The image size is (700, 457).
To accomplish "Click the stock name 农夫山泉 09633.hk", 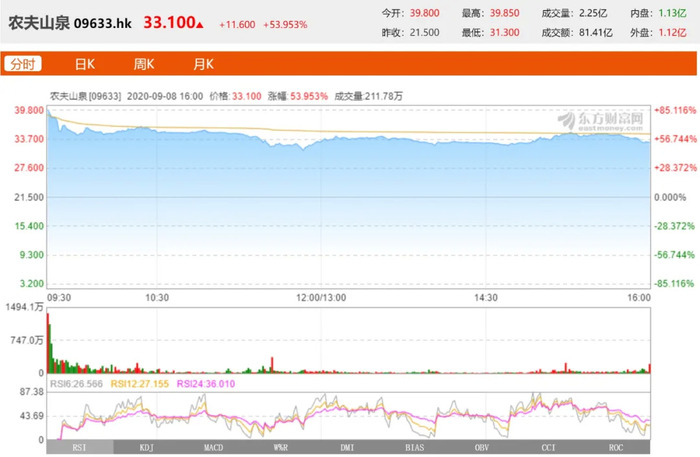I will (70, 23).
